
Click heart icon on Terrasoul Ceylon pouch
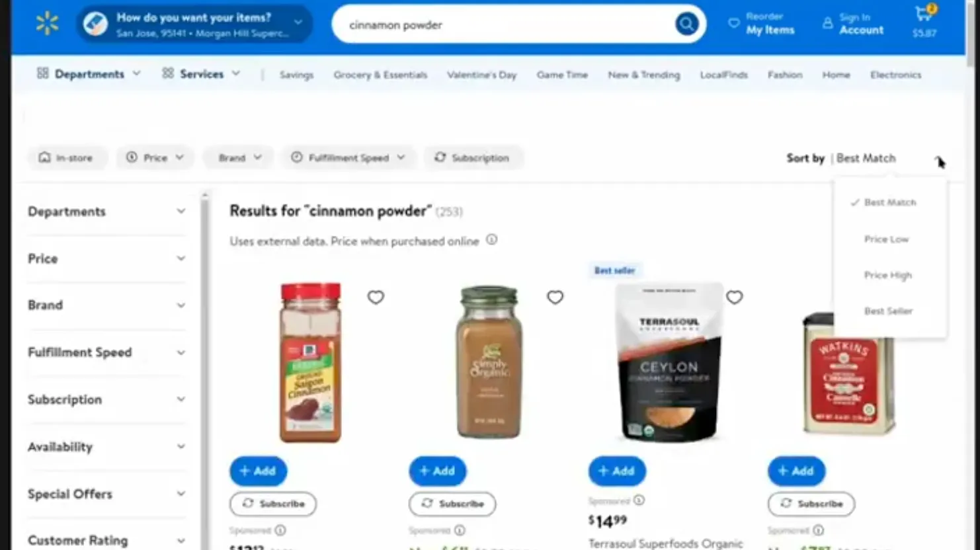tap(734, 297)
